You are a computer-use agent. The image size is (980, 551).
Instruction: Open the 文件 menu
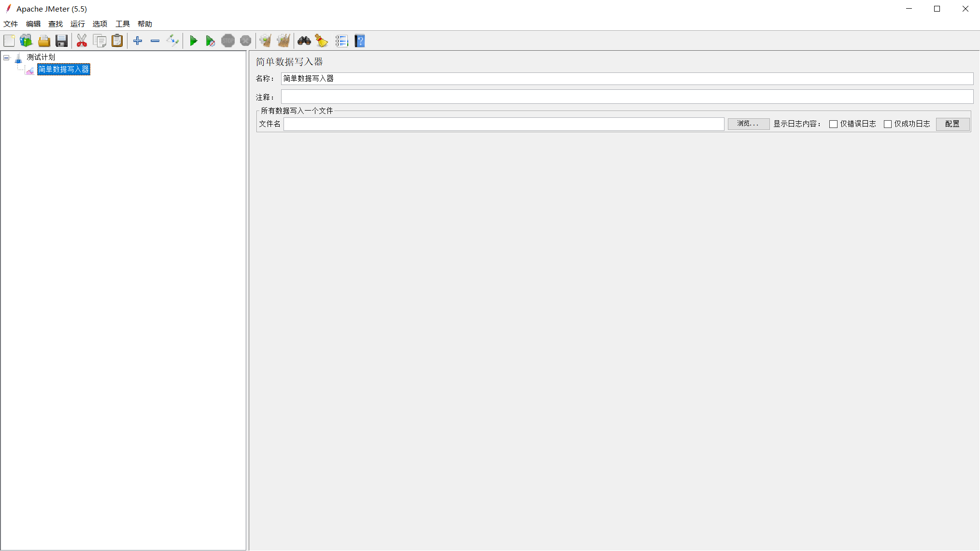[x=11, y=24]
